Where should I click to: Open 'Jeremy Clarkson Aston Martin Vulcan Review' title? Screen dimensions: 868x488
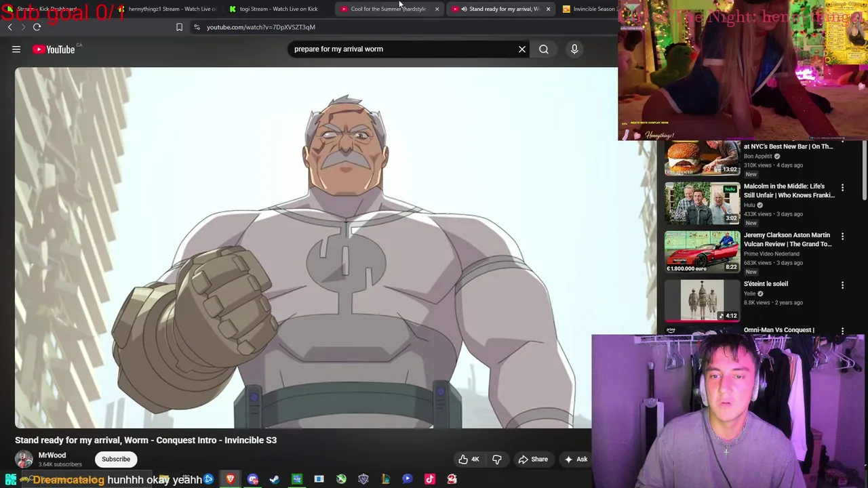click(x=787, y=239)
